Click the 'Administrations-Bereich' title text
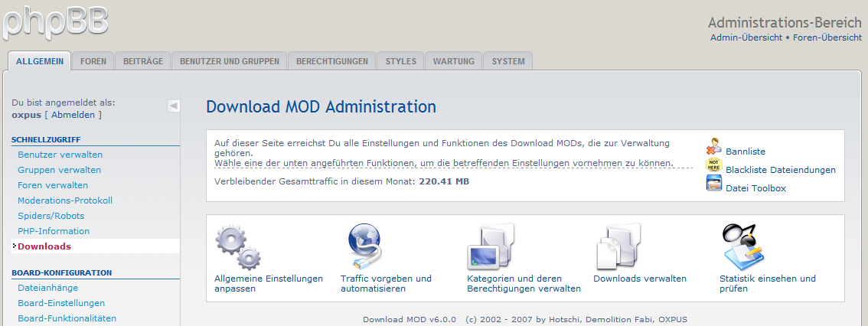The image size is (868, 326). pos(785,23)
